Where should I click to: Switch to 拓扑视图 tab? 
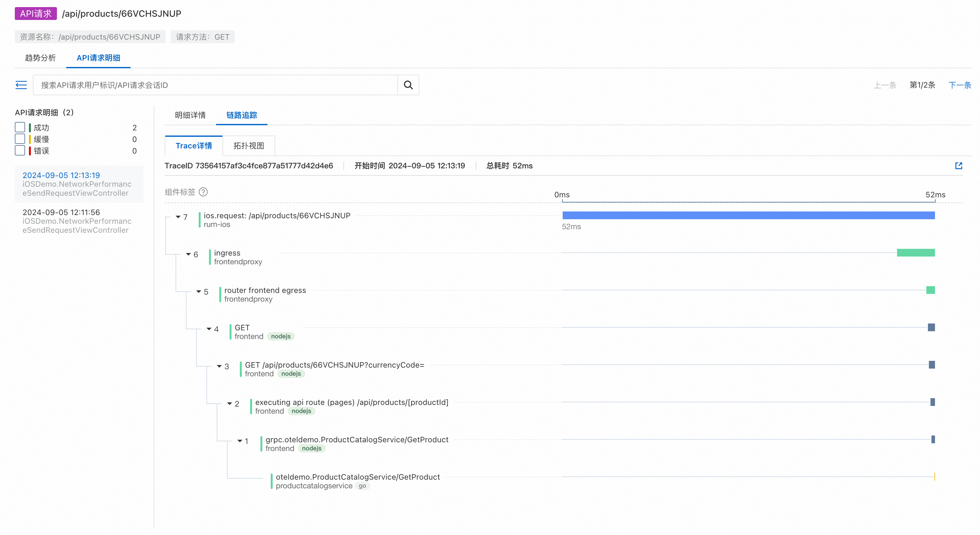click(x=249, y=146)
